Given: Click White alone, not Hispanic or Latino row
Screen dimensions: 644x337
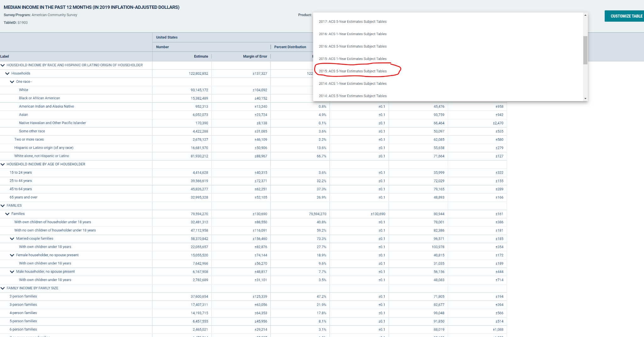Looking at the screenshot, I should click(42, 156).
